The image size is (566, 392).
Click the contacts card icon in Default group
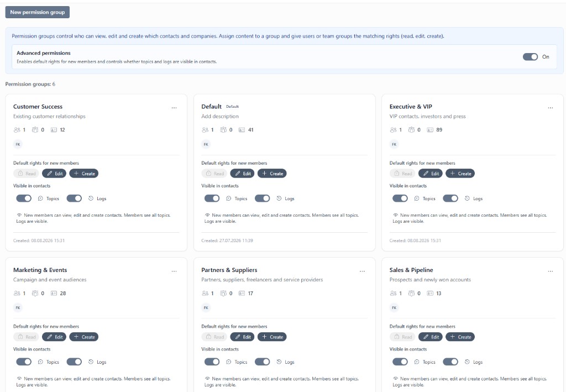click(x=242, y=129)
